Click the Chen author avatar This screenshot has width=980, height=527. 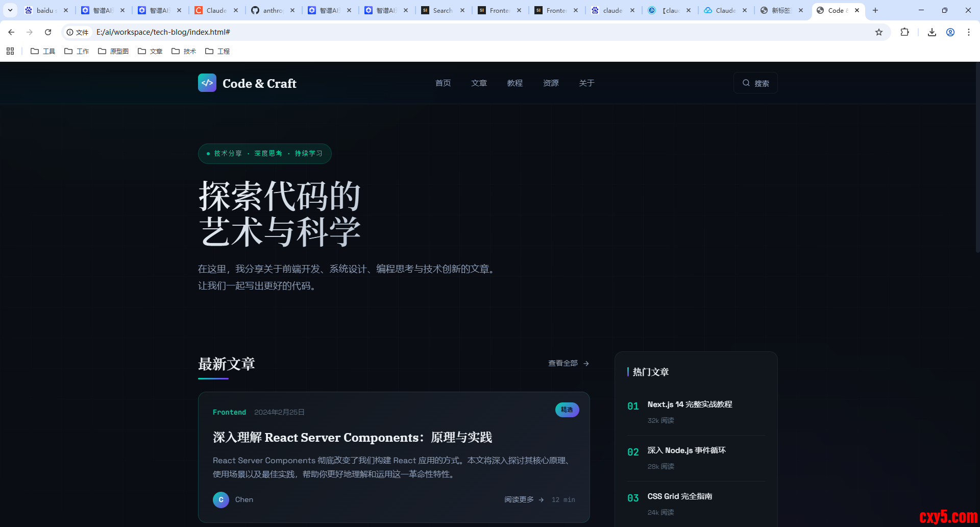221,499
